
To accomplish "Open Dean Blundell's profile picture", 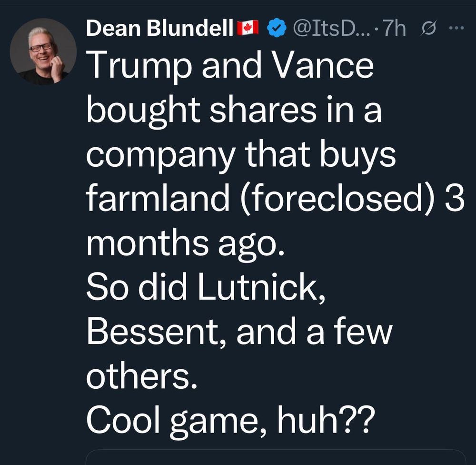I will coord(43,51).
